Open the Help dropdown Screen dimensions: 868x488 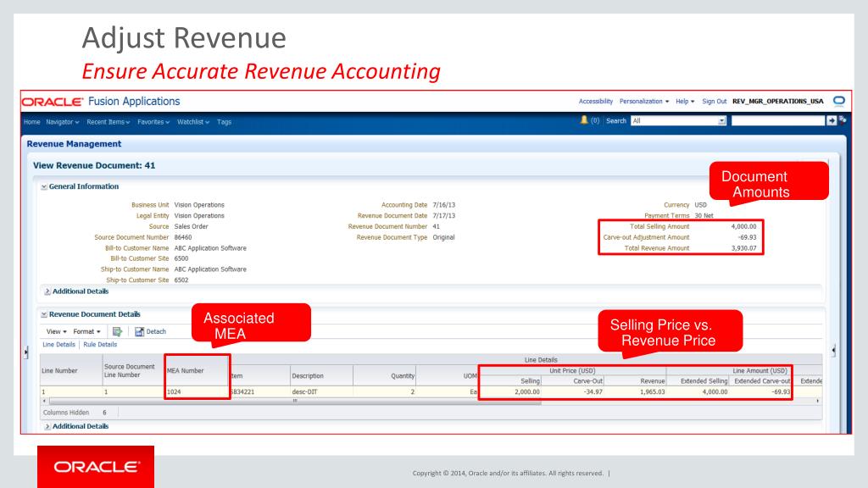[685, 102]
